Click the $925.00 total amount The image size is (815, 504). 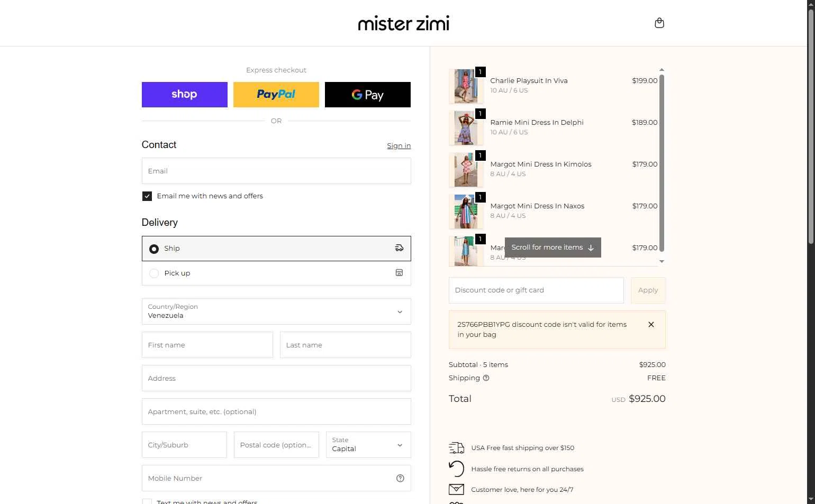(x=647, y=399)
